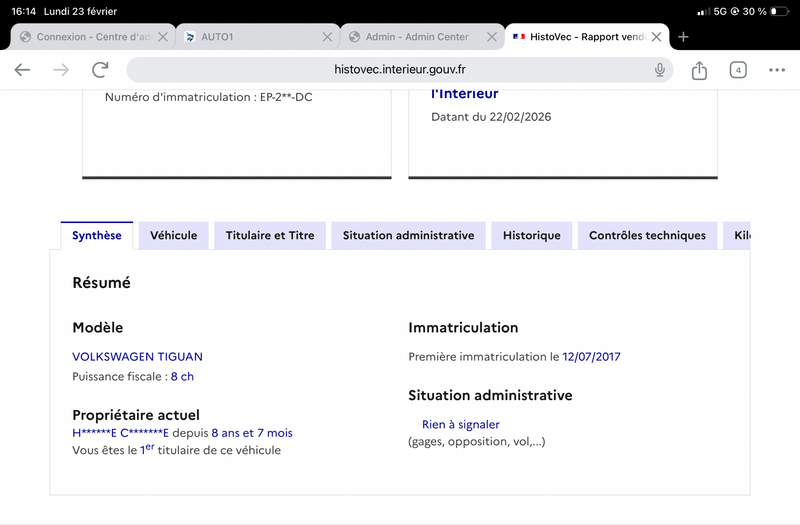Tap the microphone icon in address bar
Image resolution: width=800 pixels, height=525 pixels.
pyautogui.click(x=660, y=70)
